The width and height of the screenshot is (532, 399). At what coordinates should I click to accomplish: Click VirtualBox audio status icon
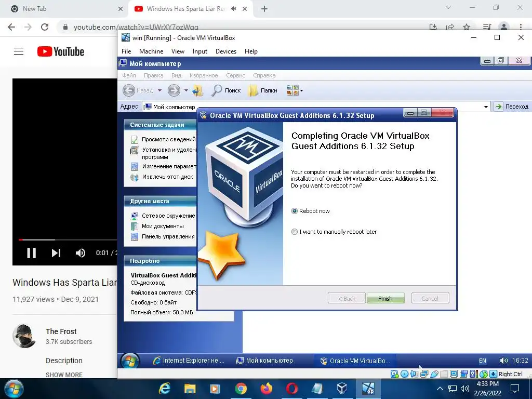pyautogui.click(x=414, y=374)
